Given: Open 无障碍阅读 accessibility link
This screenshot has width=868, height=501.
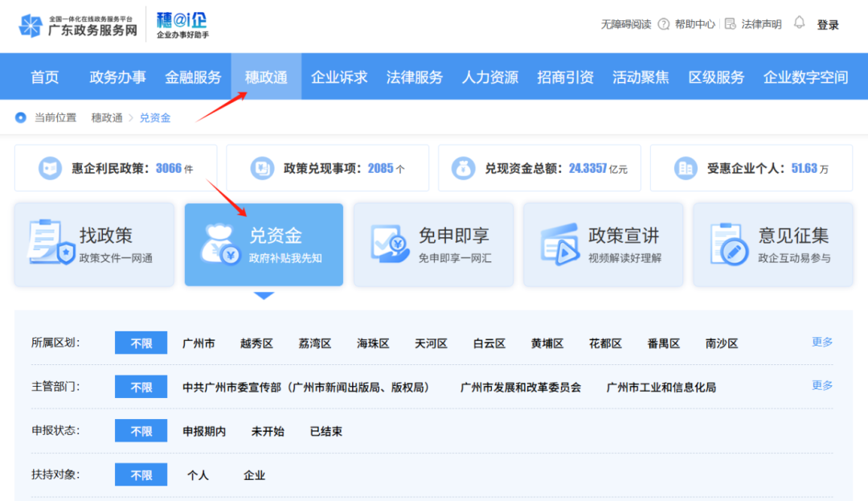Looking at the screenshot, I should [626, 24].
